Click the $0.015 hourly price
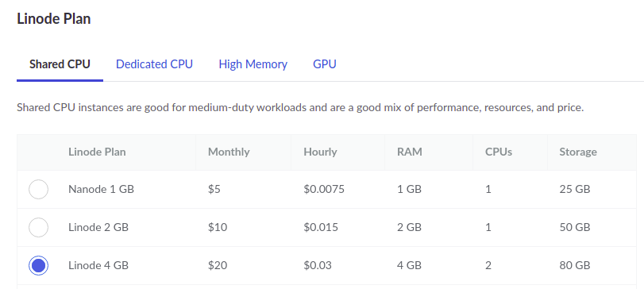 coord(321,227)
